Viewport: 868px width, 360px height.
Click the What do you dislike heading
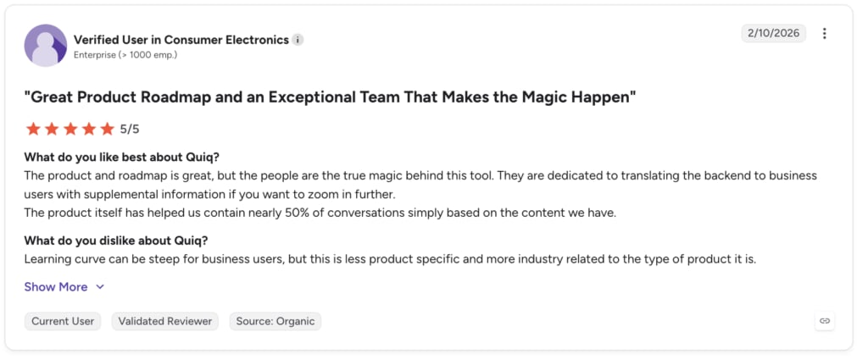[x=116, y=241]
